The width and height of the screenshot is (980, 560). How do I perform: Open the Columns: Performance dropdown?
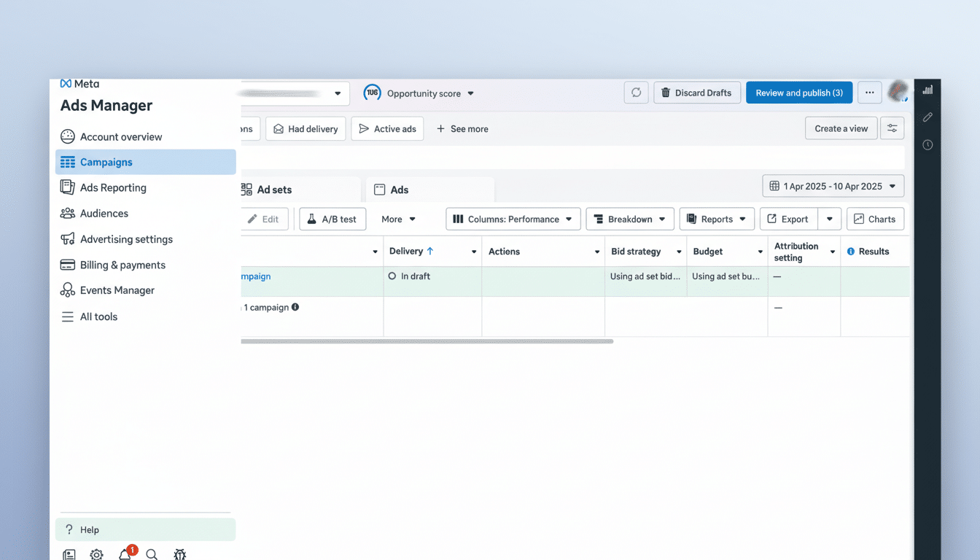513,219
